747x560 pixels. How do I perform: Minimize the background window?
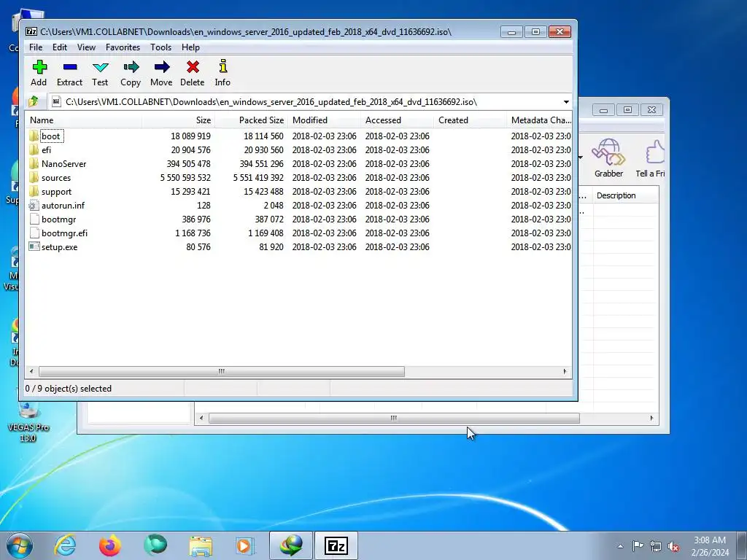[x=603, y=110]
